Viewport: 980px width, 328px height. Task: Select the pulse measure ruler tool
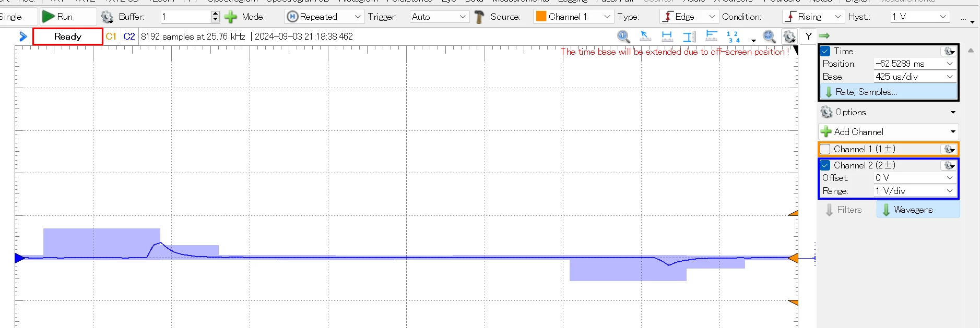pyautogui.click(x=711, y=37)
